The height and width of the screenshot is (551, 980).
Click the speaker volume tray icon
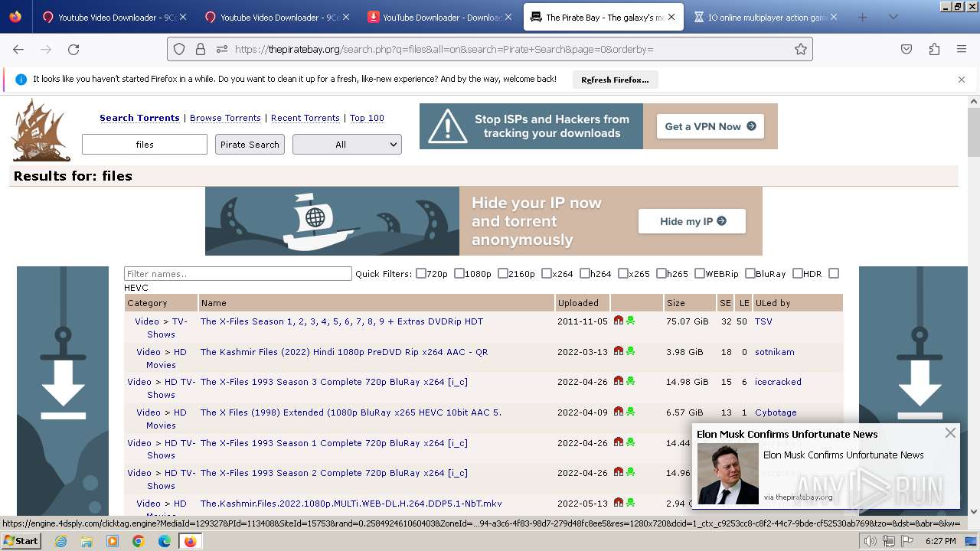tap(870, 541)
